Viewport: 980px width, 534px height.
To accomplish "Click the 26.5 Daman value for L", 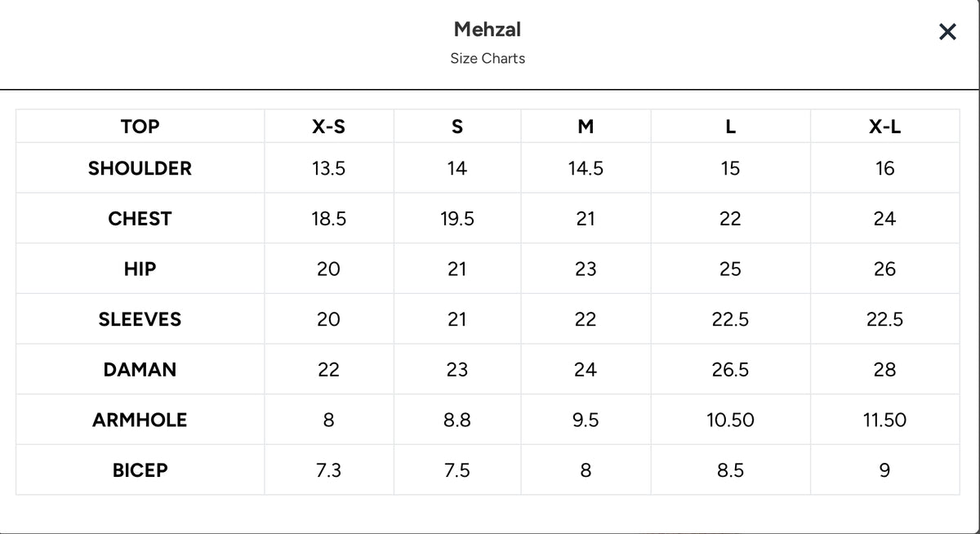I will coord(730,370).
